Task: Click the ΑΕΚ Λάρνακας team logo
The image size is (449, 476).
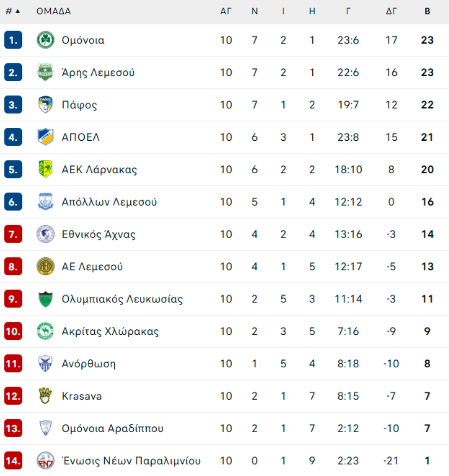Action: pyautogui.click(x=45, y=170)
